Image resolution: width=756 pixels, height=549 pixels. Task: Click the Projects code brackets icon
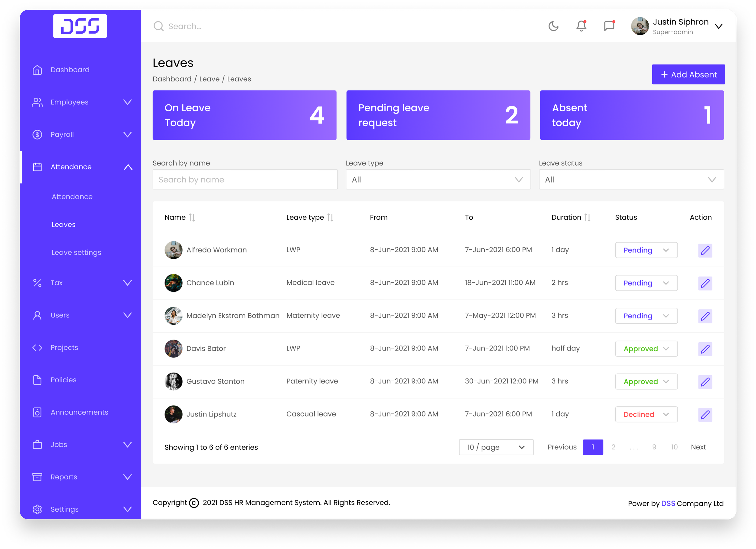point(37,347)
